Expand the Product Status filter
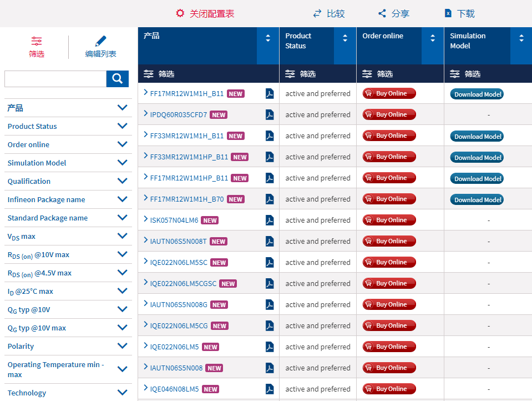Viewport: 532px width, 401px height. tap(122, 126)
